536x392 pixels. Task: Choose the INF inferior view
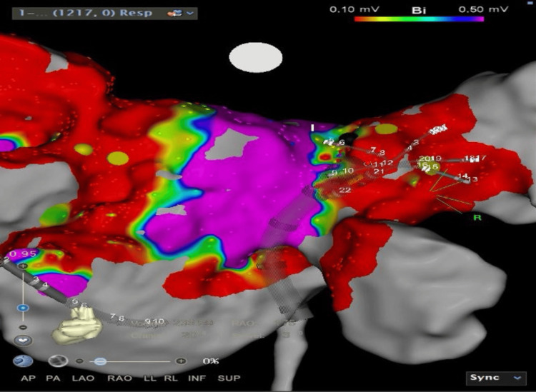coord(197,378)
